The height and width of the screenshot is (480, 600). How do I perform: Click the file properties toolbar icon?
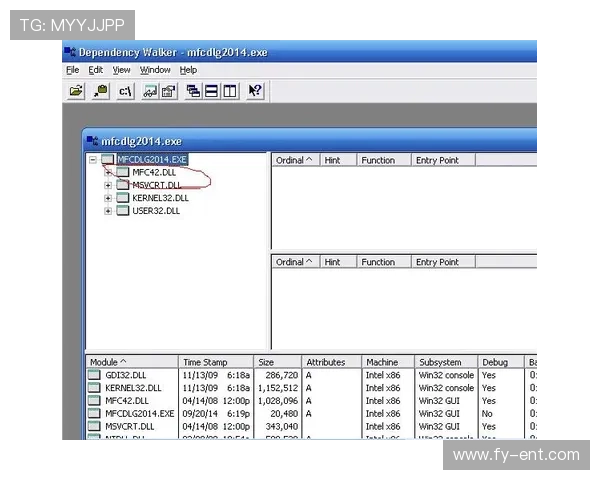coord(169,91)
